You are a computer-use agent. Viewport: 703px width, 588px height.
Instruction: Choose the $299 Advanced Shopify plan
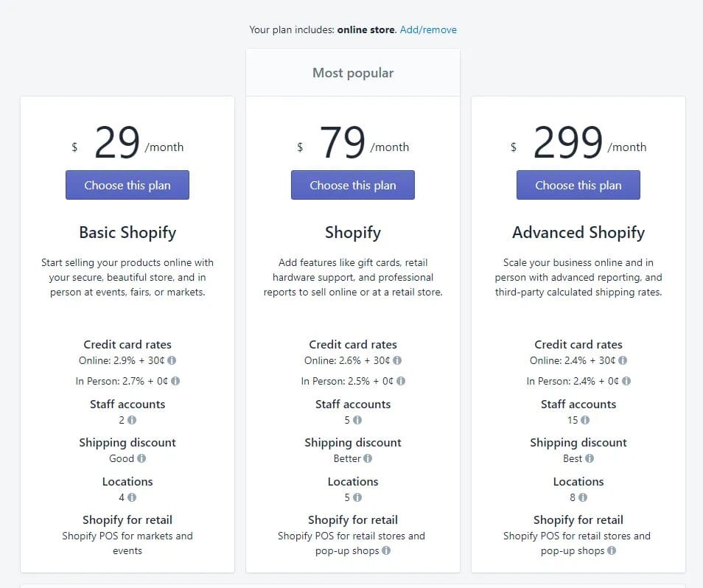pyautogui.click(x=578, y=185)
